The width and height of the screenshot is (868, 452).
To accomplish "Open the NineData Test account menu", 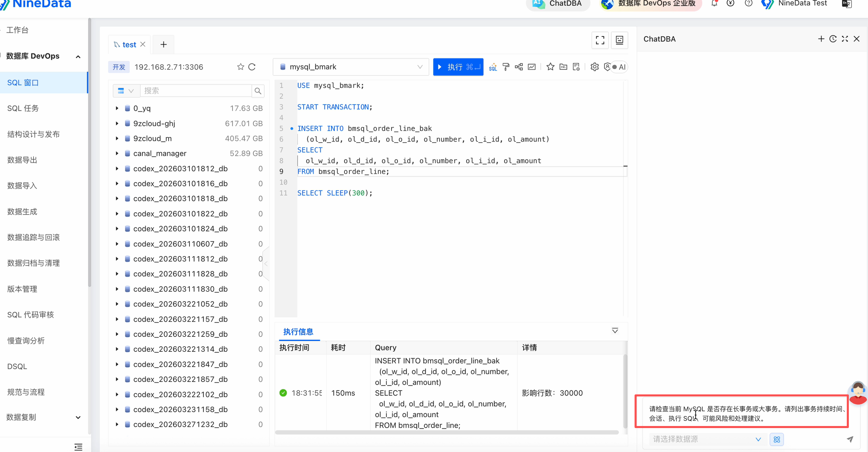I will pyautogui.click(x=794, y=3).
